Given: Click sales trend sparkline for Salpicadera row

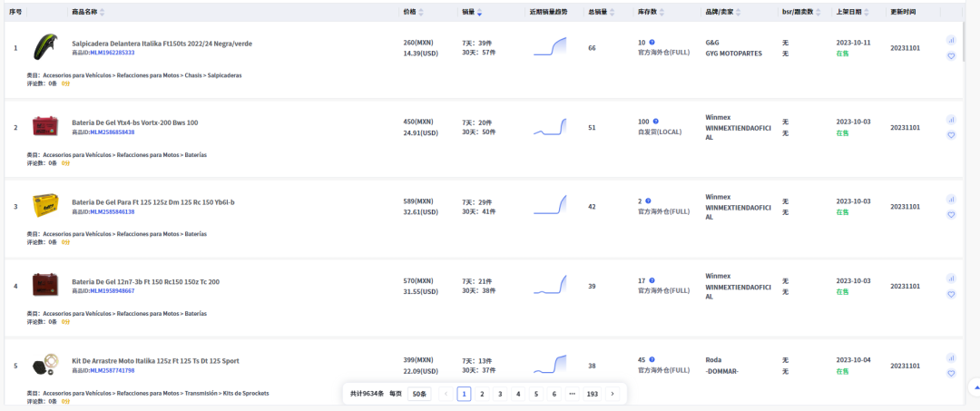Looking at the screenshot, I should point(550,47).
